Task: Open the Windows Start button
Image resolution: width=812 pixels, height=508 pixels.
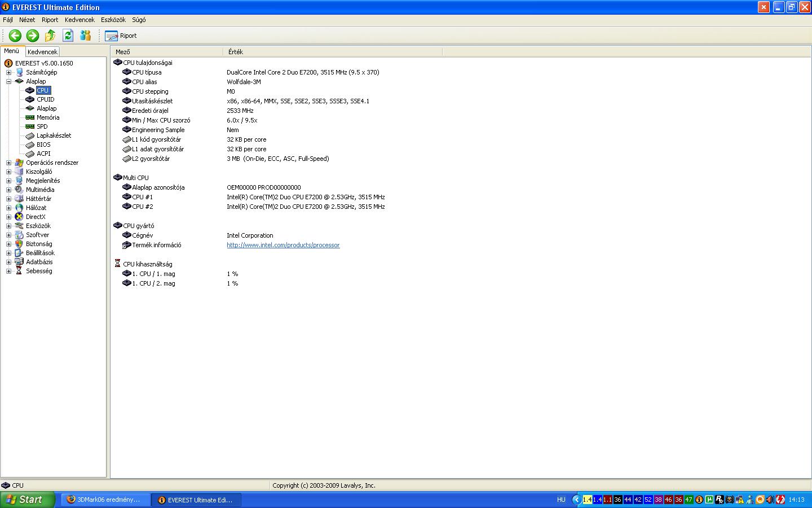Action: [x=28, y=500]
